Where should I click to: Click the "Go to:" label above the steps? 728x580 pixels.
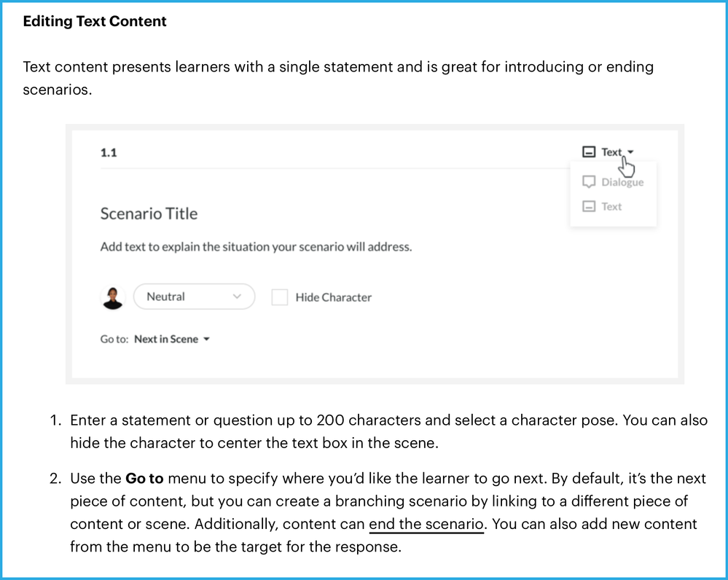coord(114,340)
